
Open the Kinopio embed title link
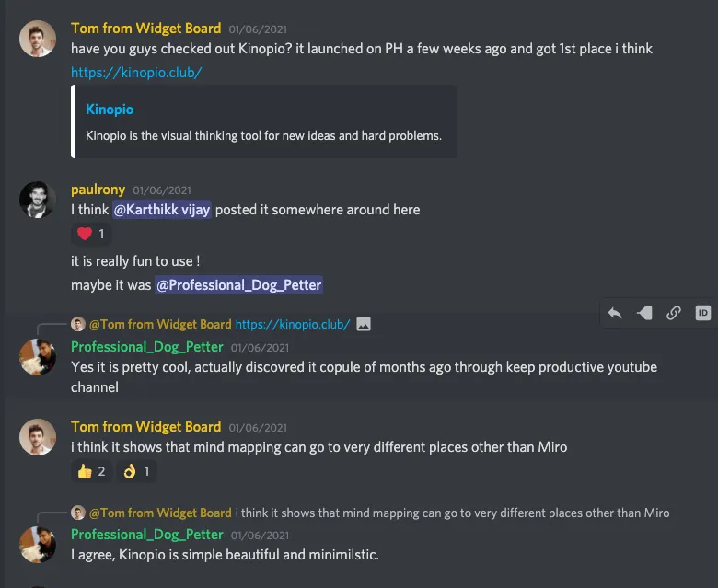[110, 110]
